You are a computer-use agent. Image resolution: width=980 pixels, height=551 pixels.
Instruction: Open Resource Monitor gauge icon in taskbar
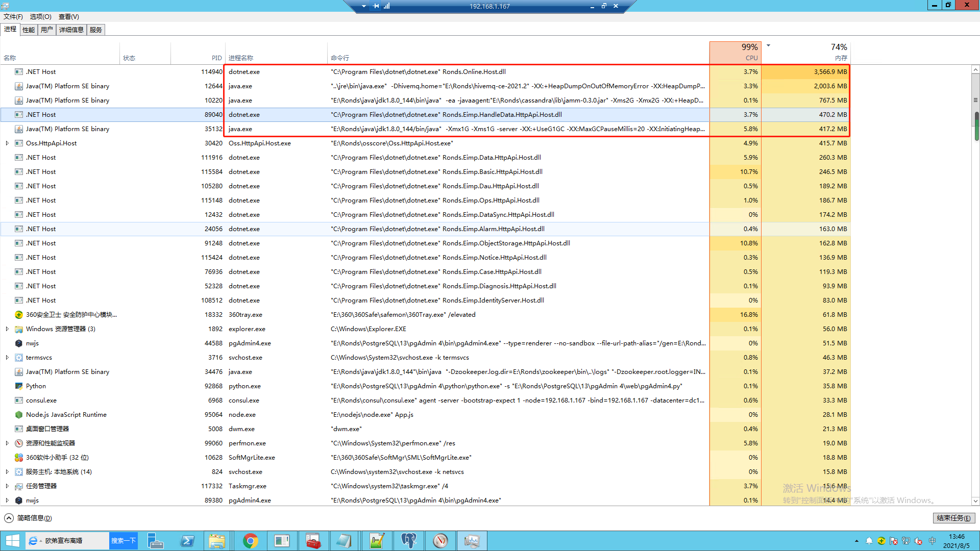tap(440, 541)
